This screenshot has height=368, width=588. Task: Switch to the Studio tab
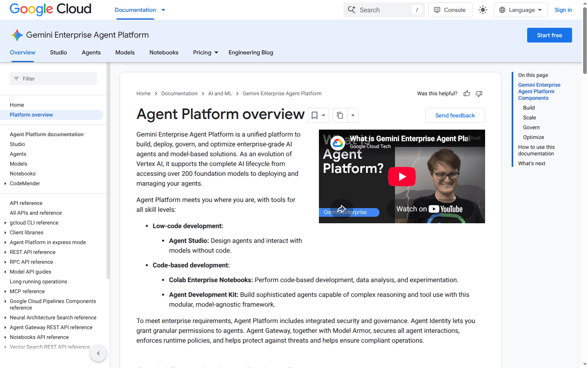pyautogui.click(x=58, y=52)
